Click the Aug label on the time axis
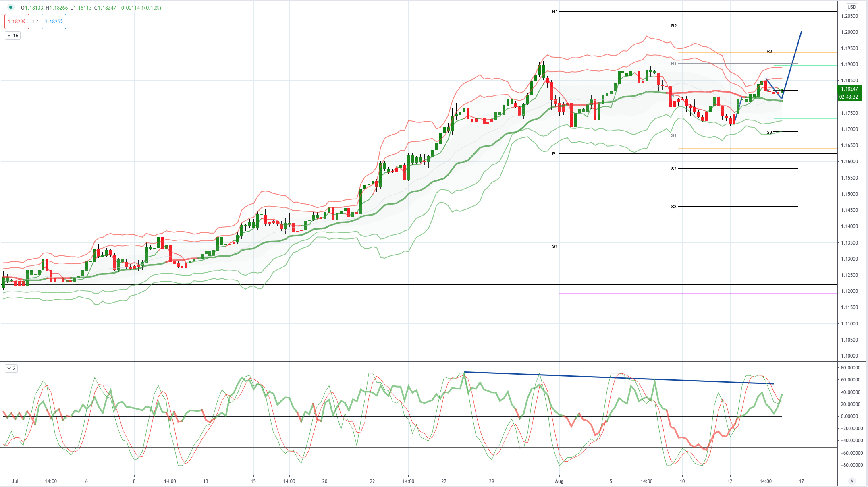The width and height of the screenshot is (868, 487). 559,481
